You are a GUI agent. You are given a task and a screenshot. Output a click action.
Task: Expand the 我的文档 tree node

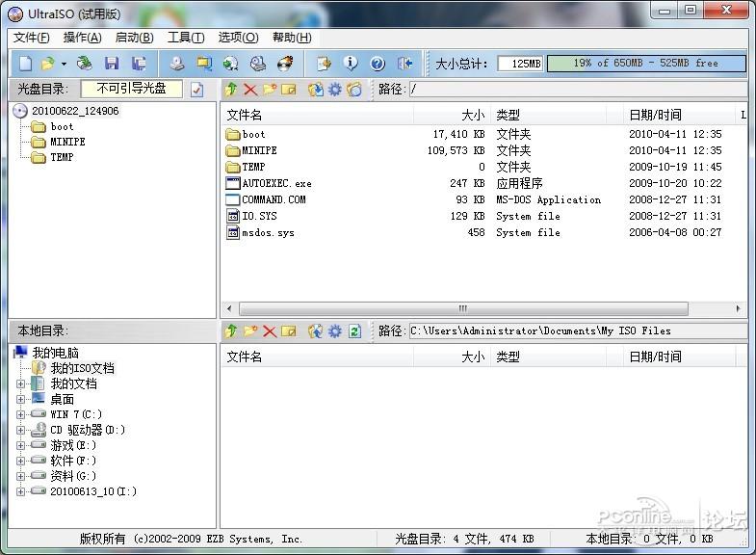click(x=20, y=383)
